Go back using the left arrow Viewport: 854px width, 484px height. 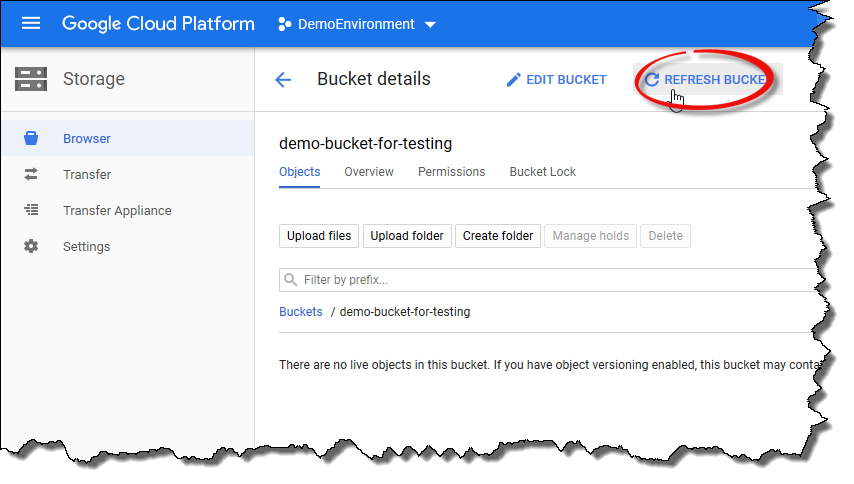(283, 80)
